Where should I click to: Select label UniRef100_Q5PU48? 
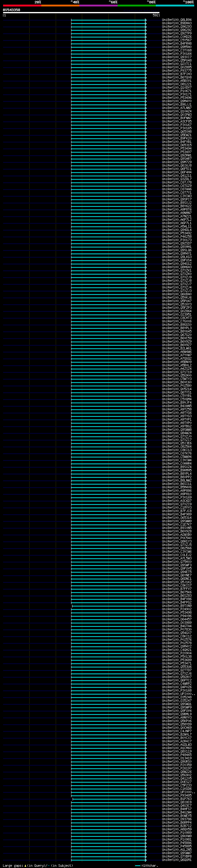177,60
